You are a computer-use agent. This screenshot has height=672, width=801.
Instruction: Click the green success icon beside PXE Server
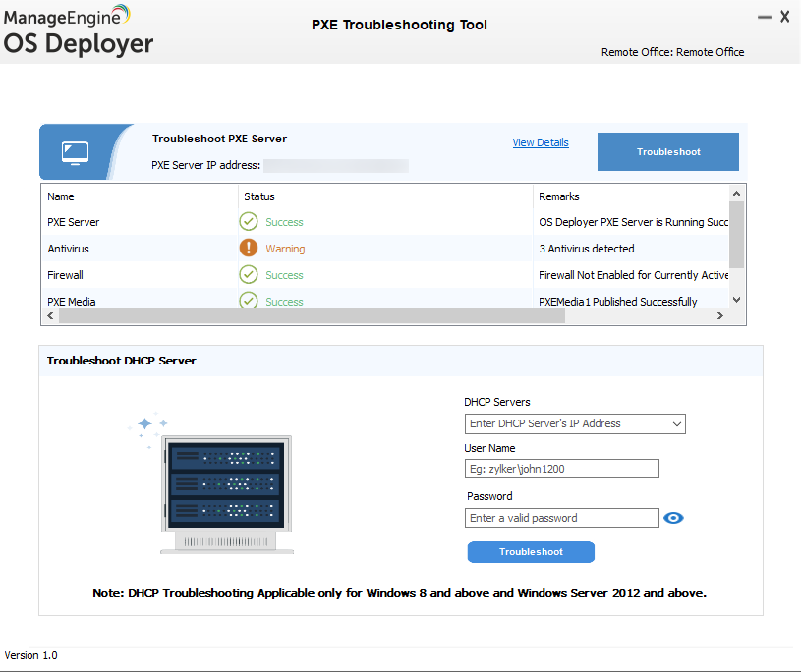click(x=249, y=221)
